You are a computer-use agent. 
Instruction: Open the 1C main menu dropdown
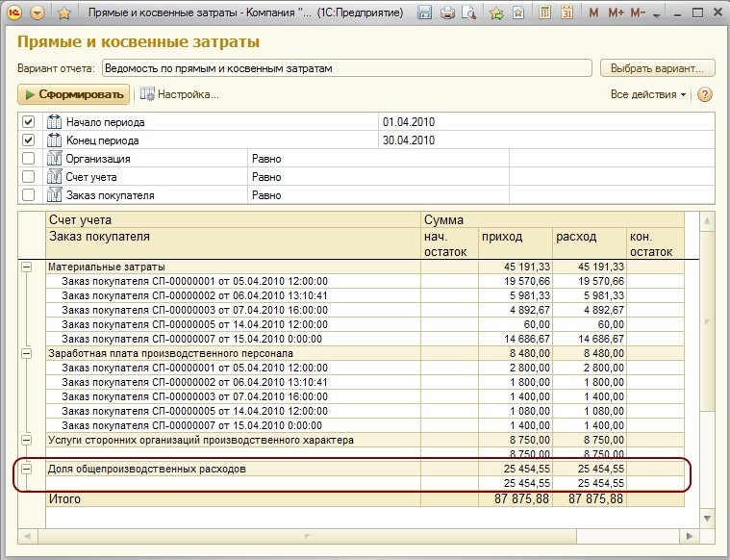pos(38,13)
